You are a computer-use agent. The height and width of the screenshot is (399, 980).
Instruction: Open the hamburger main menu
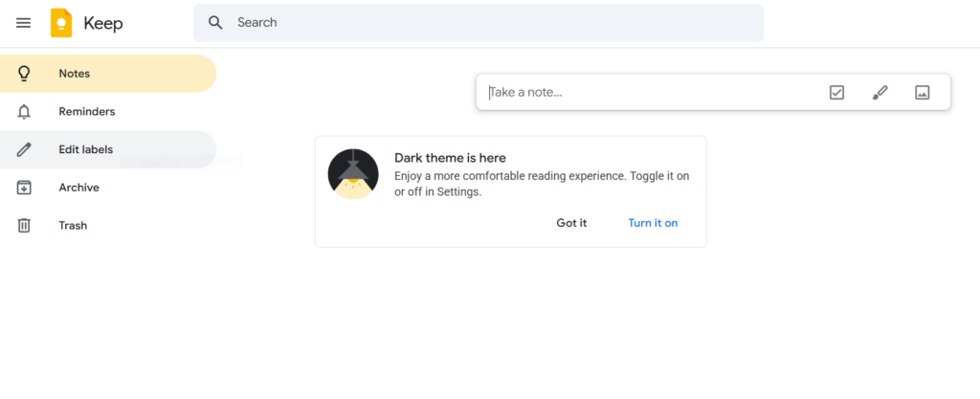23,23
